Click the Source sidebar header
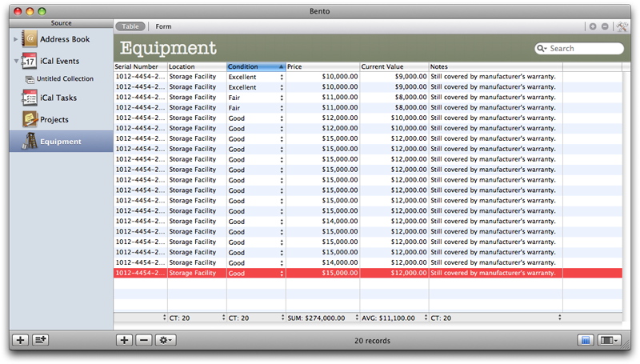Image resolution: width=640 pixels, height=364 pixels. coord(62,23)
